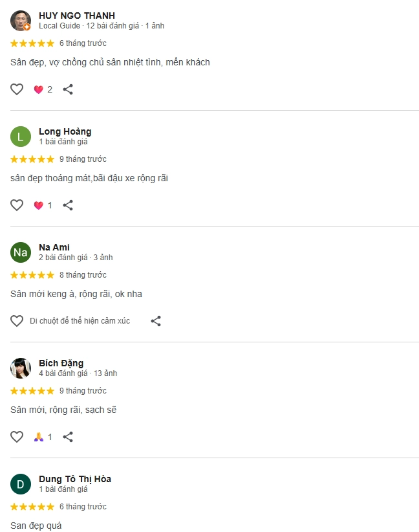Open reviewer name Dung Tô Thị Hòa
Viewport: 419px width, 532px height.
75,479
